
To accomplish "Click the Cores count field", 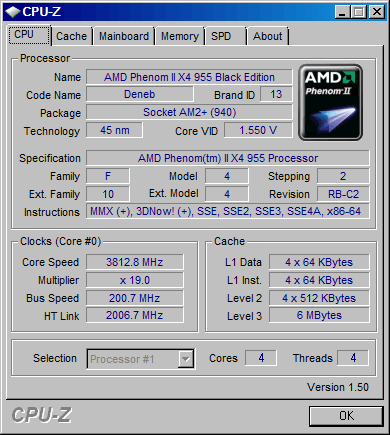I will coord(261,358).
